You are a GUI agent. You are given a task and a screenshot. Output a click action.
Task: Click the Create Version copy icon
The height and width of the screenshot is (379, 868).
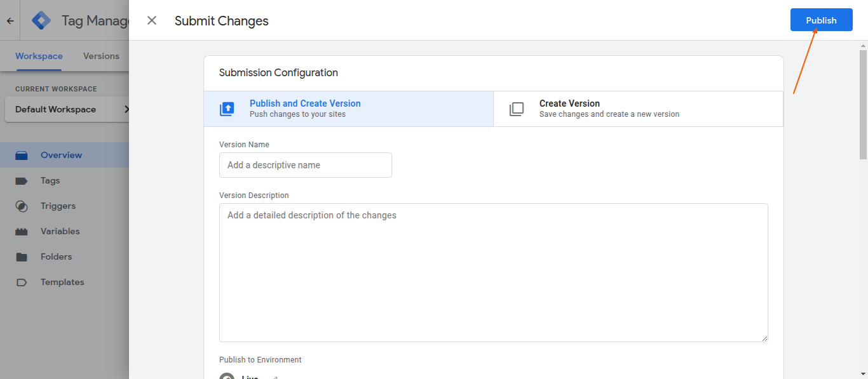point(517,109)
